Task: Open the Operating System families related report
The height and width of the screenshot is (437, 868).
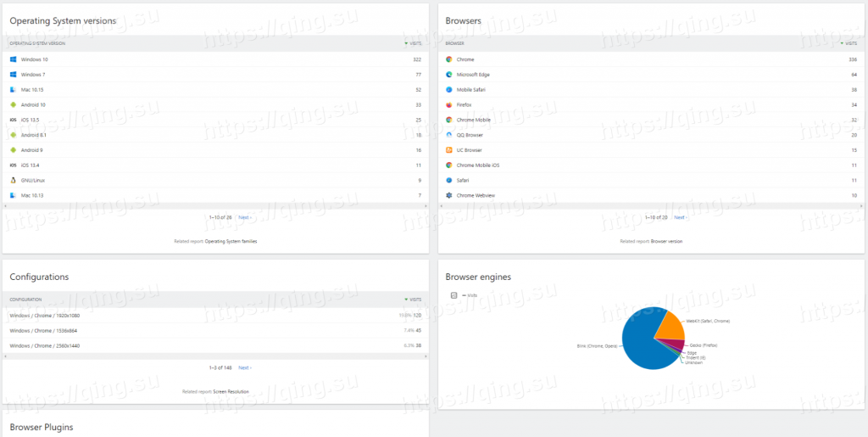Action: click(x=231, y=241)
